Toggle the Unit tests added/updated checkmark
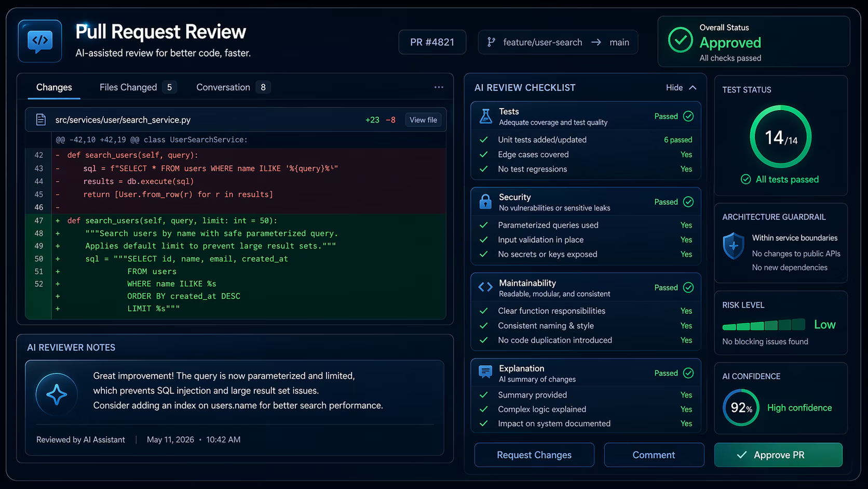This screenshot has height=489, width=868. pos(484,140)
